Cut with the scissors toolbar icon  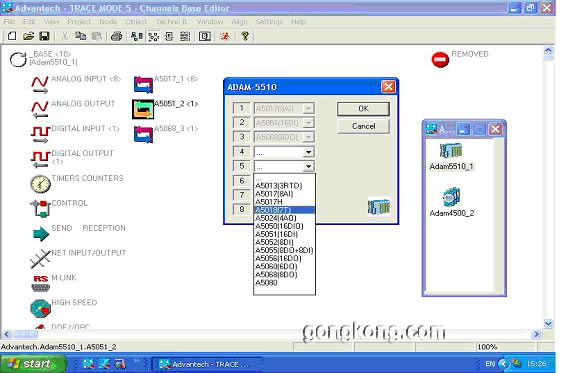click(65, 36)
